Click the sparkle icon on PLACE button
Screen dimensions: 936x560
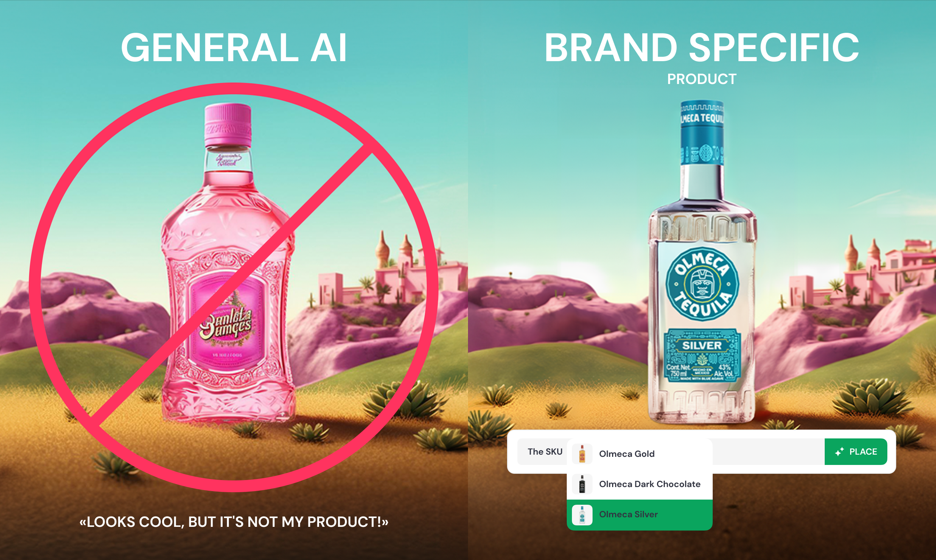pyautogui.click(x=839, y=452)
